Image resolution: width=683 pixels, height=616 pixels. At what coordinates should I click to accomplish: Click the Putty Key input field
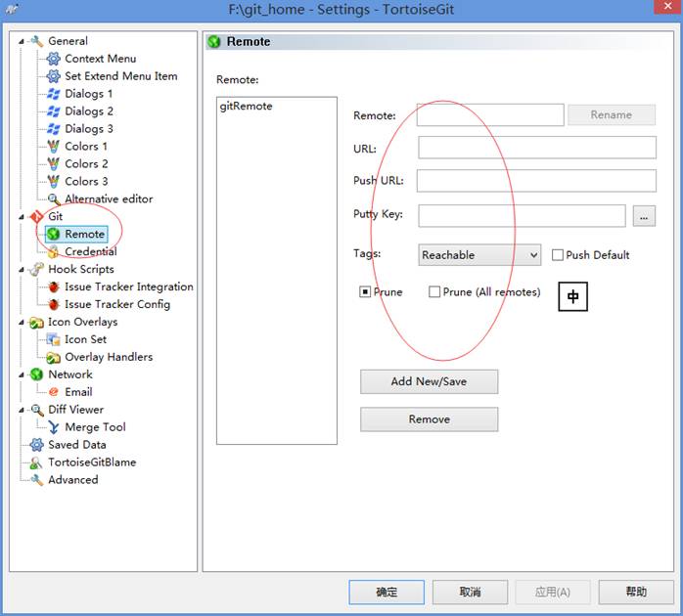[x=522, y=216]
